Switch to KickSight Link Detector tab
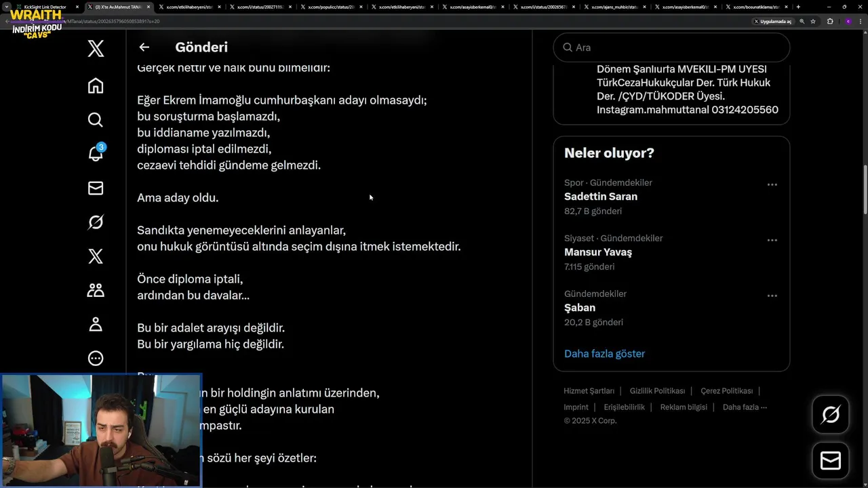This screenshot has width=868, height=488. [45, 7]
